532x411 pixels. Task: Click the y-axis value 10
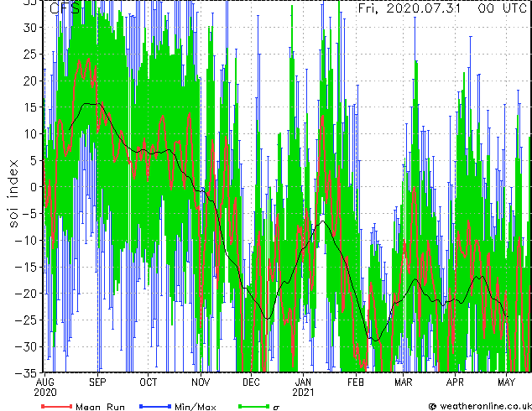pos(29,134)
